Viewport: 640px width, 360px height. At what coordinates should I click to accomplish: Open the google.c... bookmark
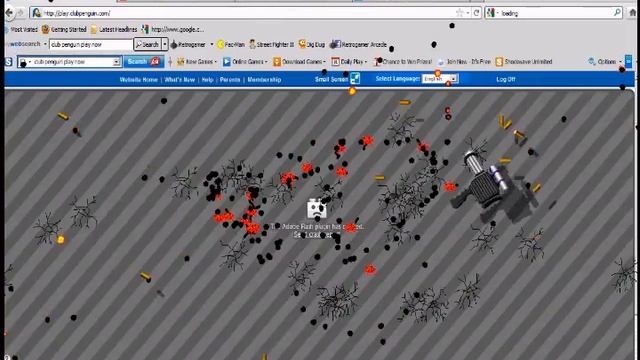[x=173, y=29]
